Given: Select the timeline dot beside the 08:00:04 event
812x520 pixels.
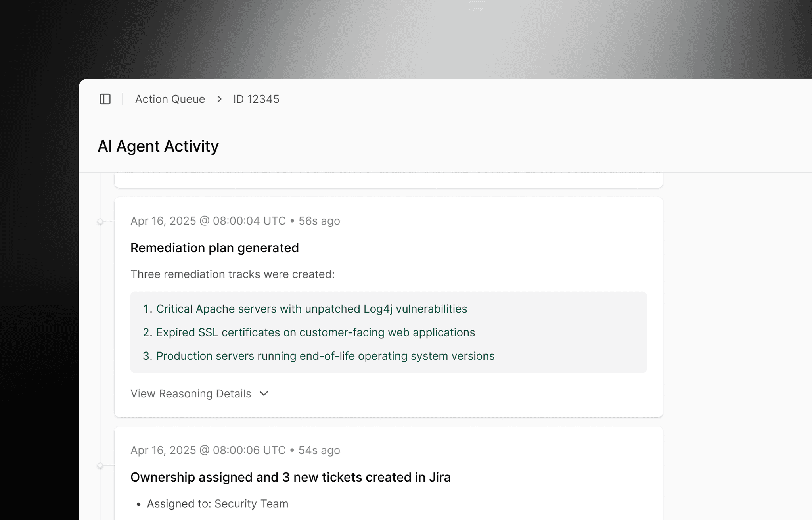Looking at the screenshot, I should click(x=100, y=221).
